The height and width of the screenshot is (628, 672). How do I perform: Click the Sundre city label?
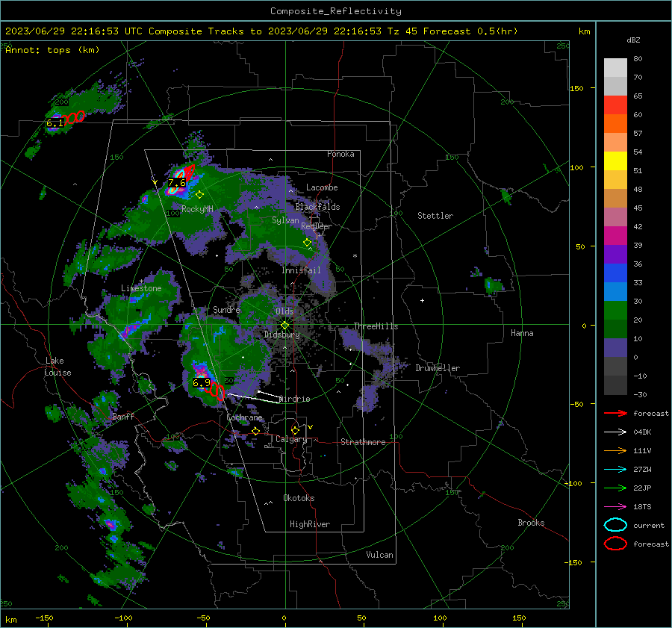click(226, 309)
